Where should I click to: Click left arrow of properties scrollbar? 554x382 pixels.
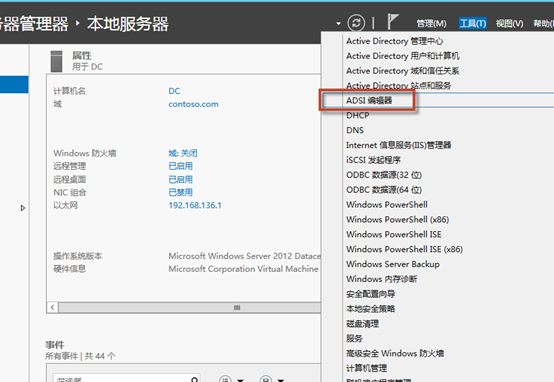53,307
